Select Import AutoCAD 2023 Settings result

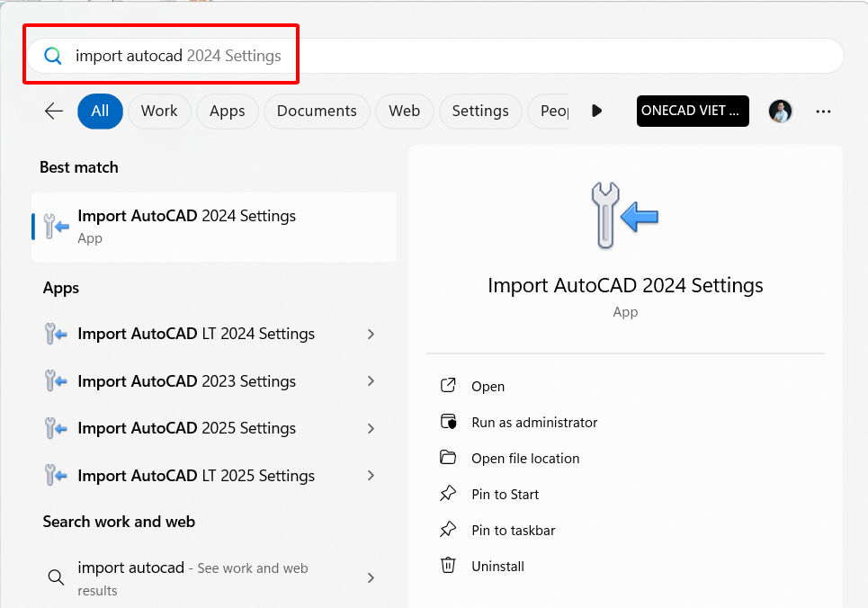pyautogui.click(x=214, y=381)
